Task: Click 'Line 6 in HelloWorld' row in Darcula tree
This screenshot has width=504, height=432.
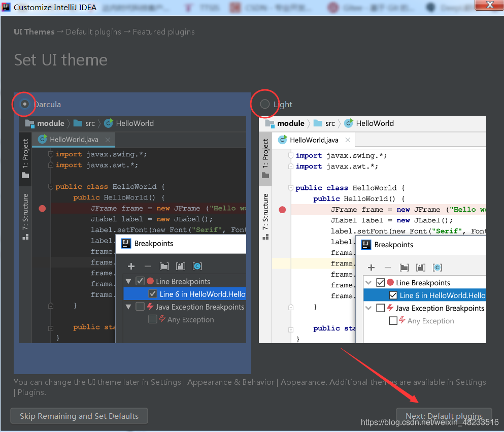Action: tap(185, 294)
